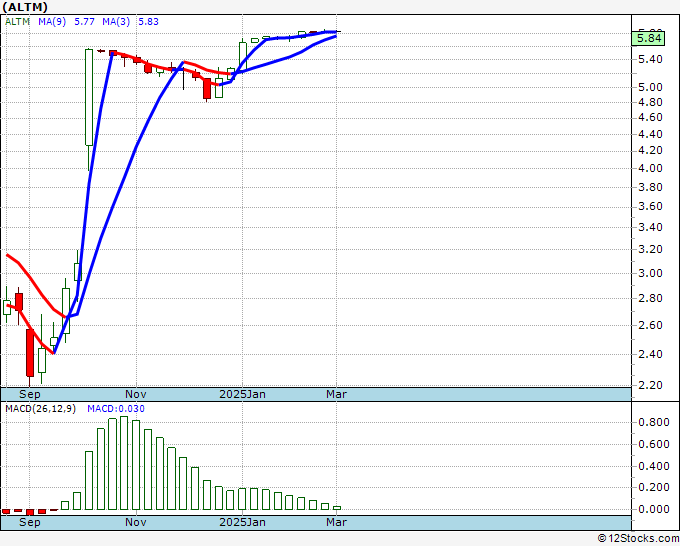Click the Sep label on MACD axis
The width and height of the screenshot is (680, 546).
point(29,522)
